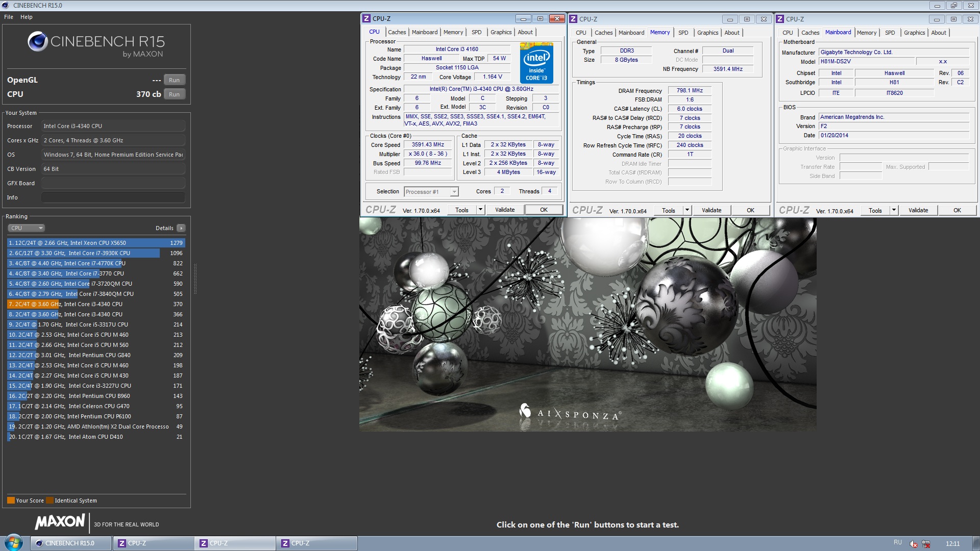This screenshot has height=551, width=980.
Task: Click the network tray icon in taskbar
Action: coord(926,544)
